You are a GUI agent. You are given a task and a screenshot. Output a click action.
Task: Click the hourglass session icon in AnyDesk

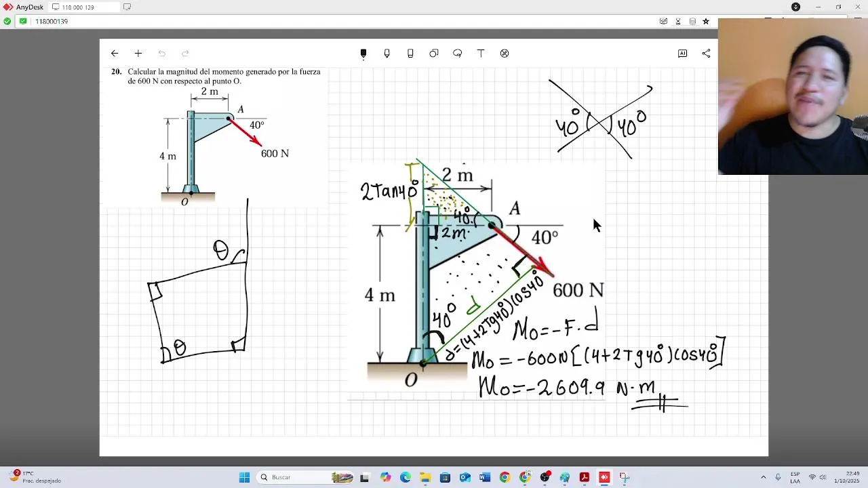pyautogui.click(x=678, y=22)
